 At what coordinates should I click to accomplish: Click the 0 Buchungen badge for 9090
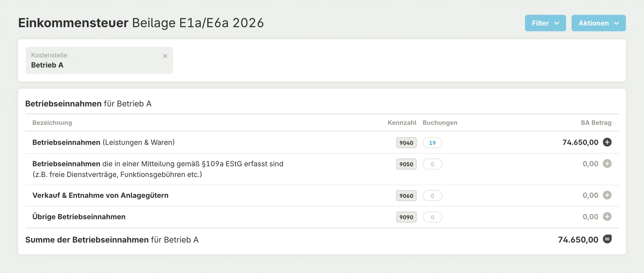point(432,217)
